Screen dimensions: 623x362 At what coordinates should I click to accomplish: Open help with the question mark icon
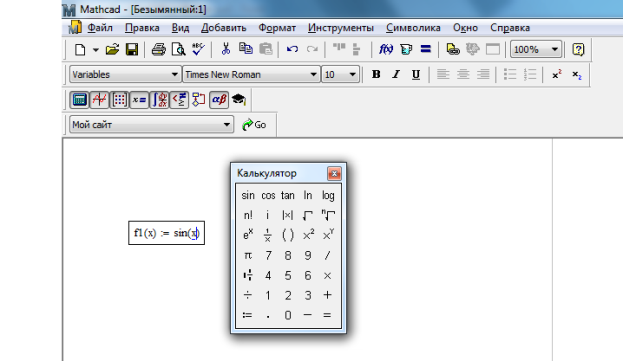point(578,50)
